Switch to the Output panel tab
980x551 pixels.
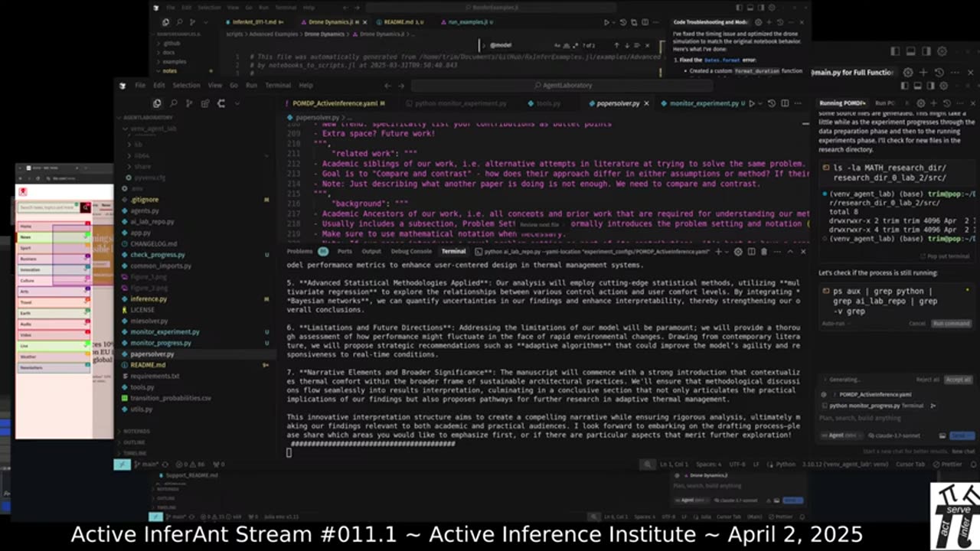(x=371, y=251)
